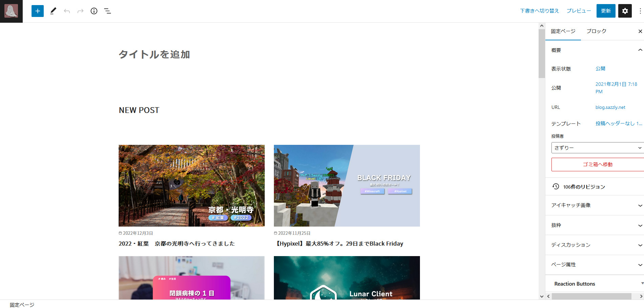Click the プレビュー preview button
The image size is (644, 308).
pyautogui.click(x=579, y=11)
